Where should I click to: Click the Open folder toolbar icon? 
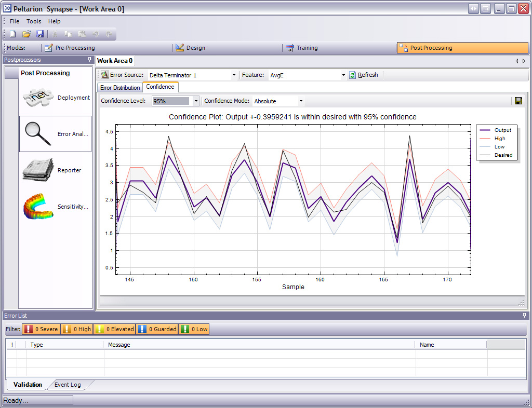click(x=26, y=34)
